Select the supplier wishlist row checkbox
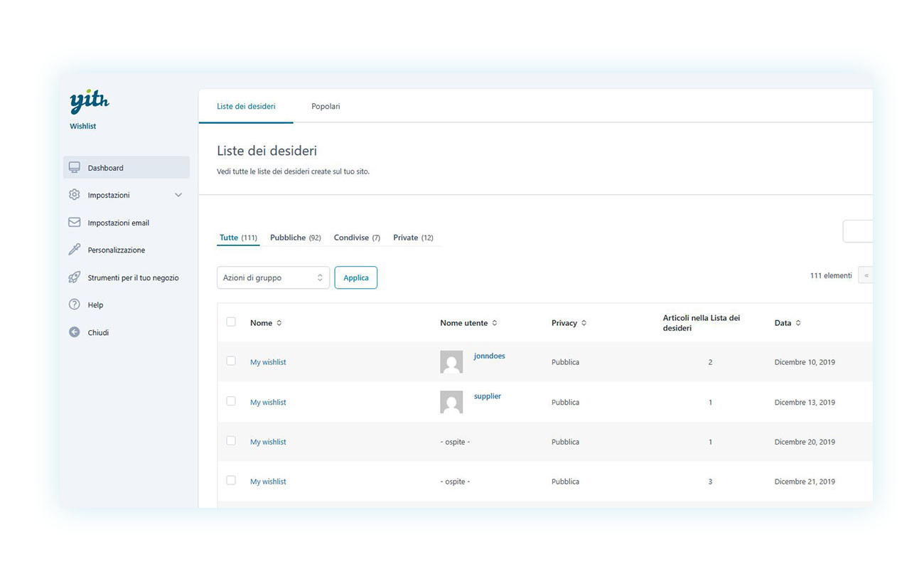This screenshot has width=924, height=584. pos(231,401)
